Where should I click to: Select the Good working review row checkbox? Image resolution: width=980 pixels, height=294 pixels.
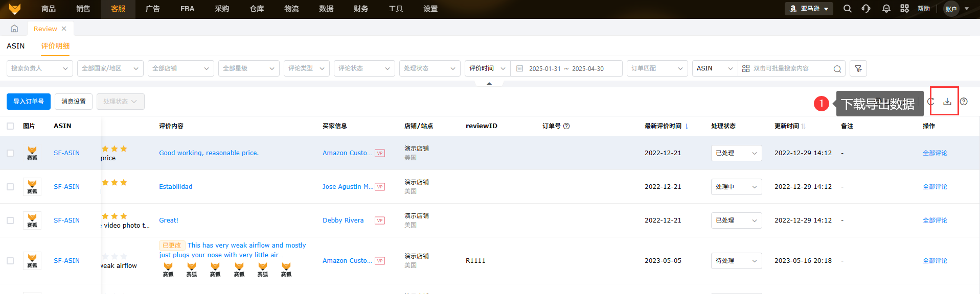pos(10,153)
